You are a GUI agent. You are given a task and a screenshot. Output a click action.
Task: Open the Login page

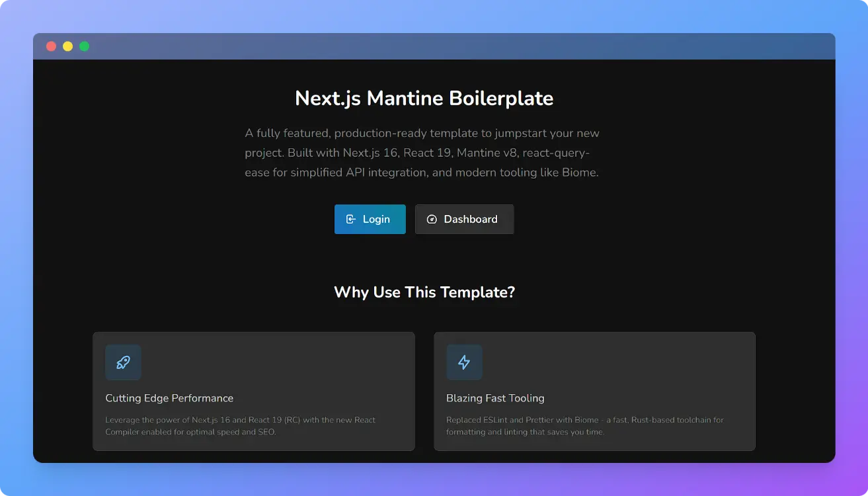[370, 219]
